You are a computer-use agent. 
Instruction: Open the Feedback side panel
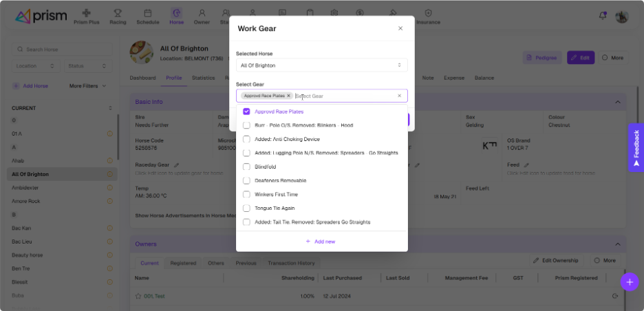point(636,147)
